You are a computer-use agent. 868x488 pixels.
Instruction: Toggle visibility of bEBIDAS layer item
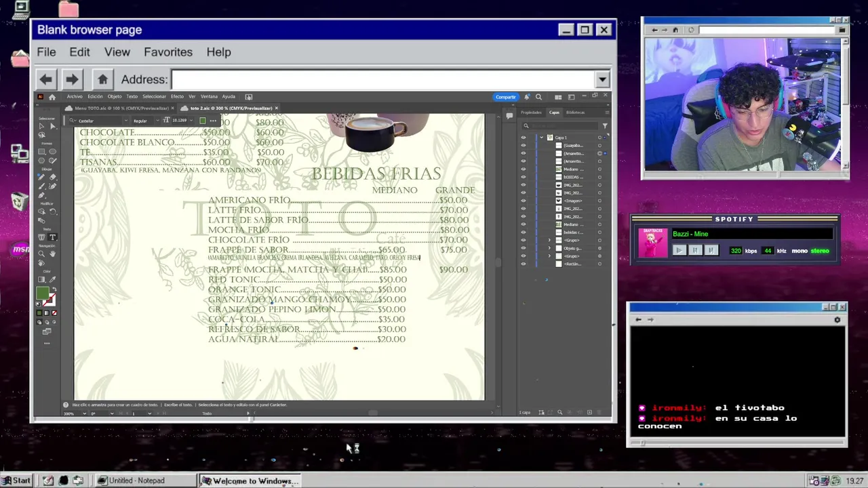coord(524,177)
